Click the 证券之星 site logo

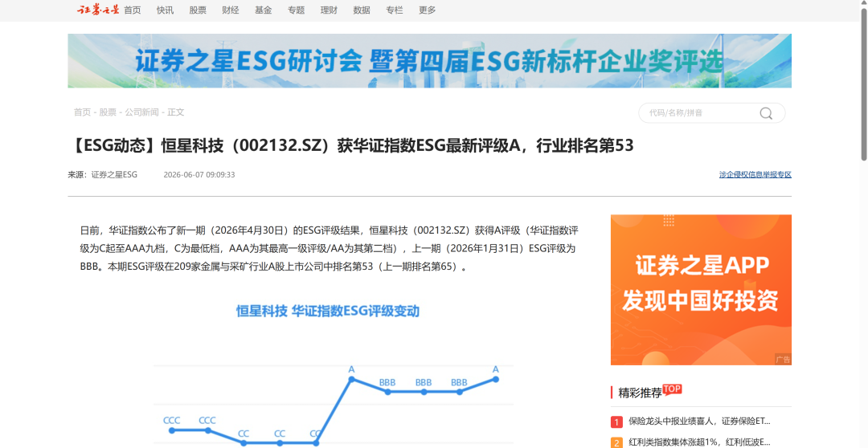98,10
